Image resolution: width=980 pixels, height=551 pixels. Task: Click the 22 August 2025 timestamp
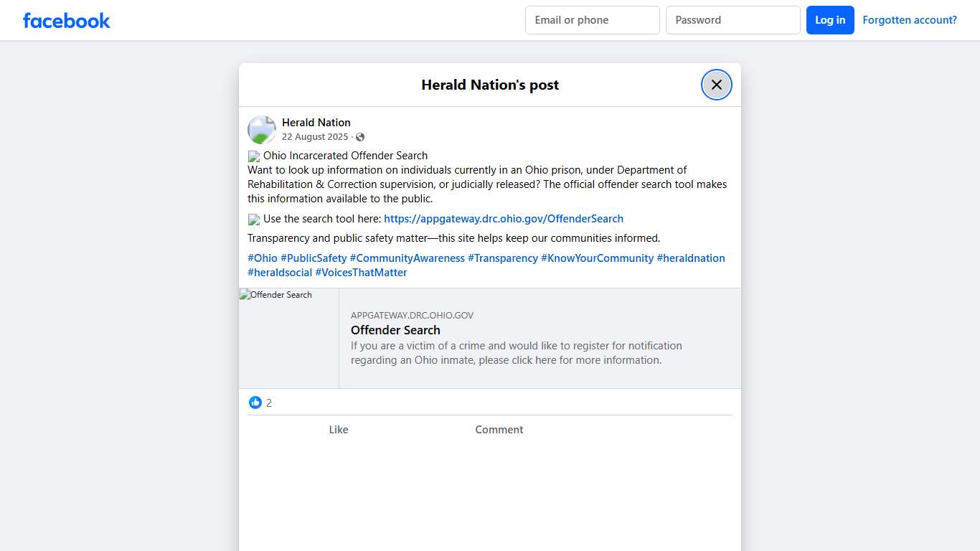[x=315, y=136]
